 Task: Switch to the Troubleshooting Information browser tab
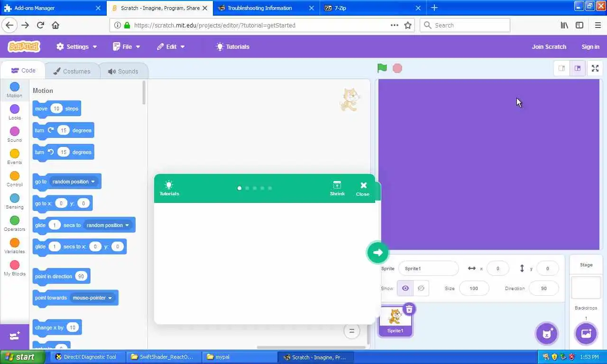[x=266, y=8]
